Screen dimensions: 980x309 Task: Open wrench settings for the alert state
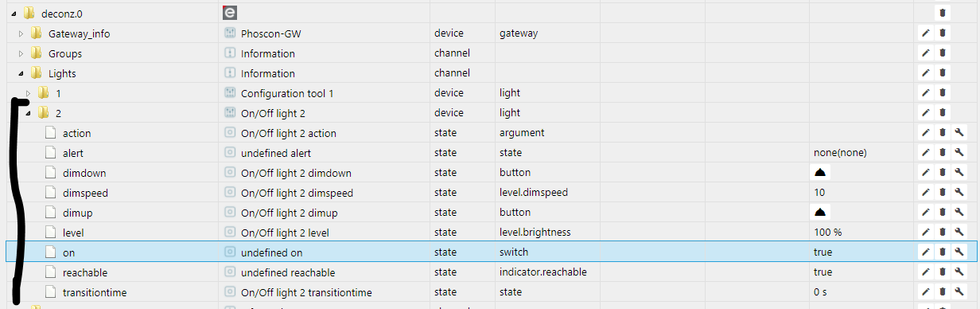[x=959, y=153]
